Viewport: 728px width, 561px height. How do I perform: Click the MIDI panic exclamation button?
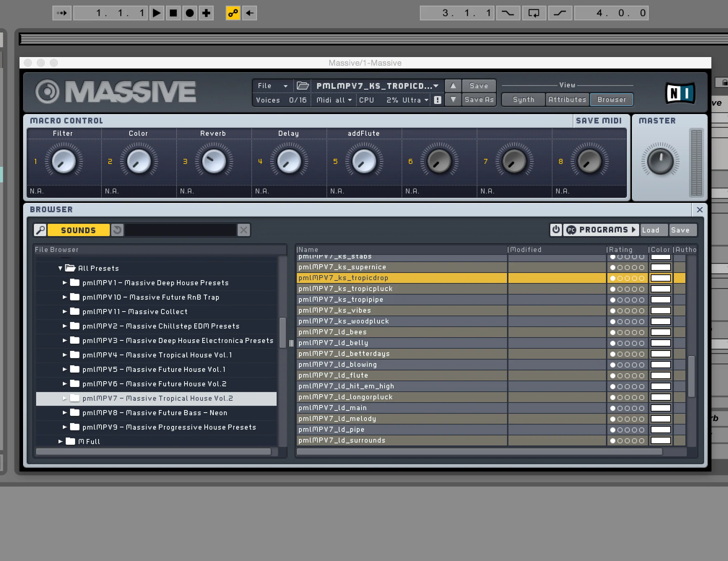tap(438, 100)
